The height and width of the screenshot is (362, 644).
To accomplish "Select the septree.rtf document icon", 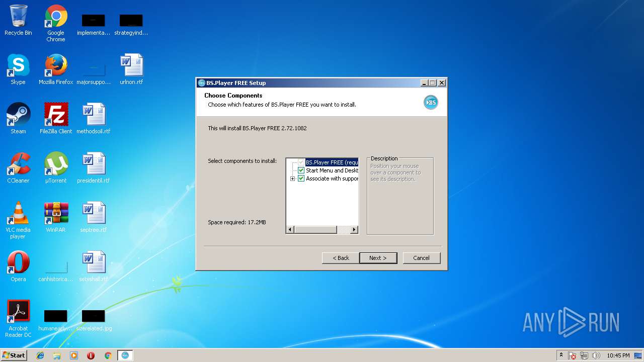I will pos(94,217).
